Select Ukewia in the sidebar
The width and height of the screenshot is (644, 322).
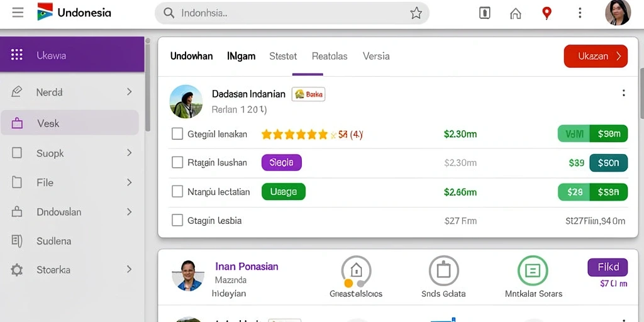pyautogui.click(x=72, y=55)
